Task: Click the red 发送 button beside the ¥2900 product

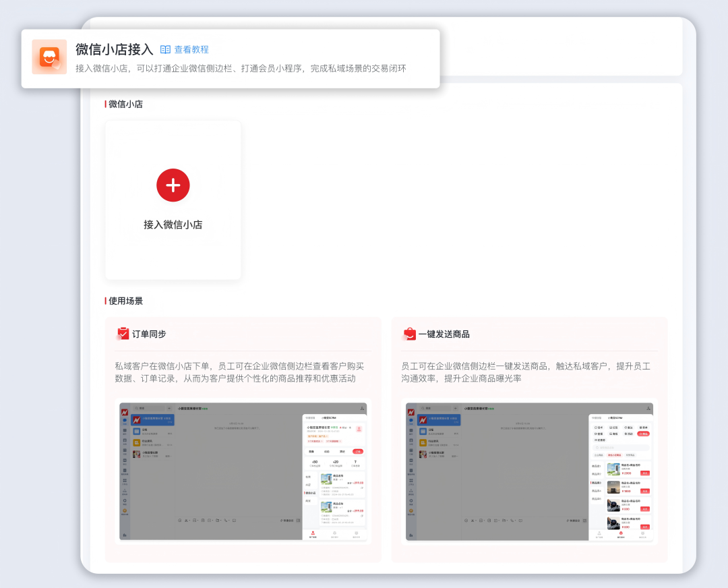Action: [x=644, y=473]
